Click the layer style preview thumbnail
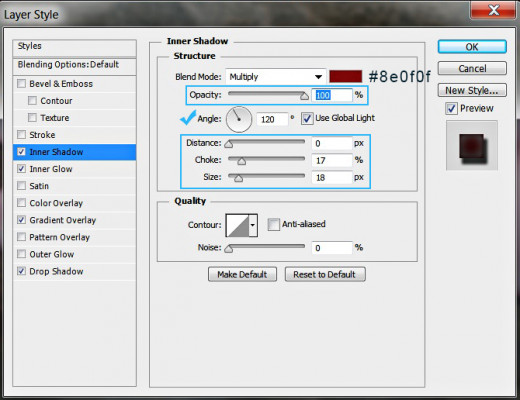The width and height of the screenshot is (520, 400). (x=472, y=146)
